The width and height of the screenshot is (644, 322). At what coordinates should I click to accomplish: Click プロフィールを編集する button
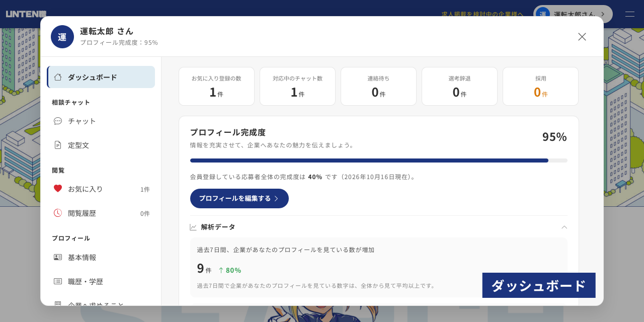(239, 198)
